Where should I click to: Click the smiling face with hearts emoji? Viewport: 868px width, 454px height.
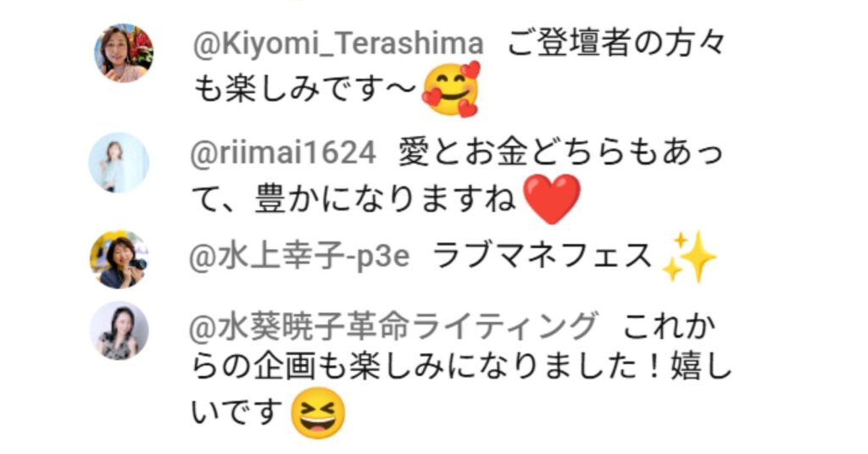(451, 89)
